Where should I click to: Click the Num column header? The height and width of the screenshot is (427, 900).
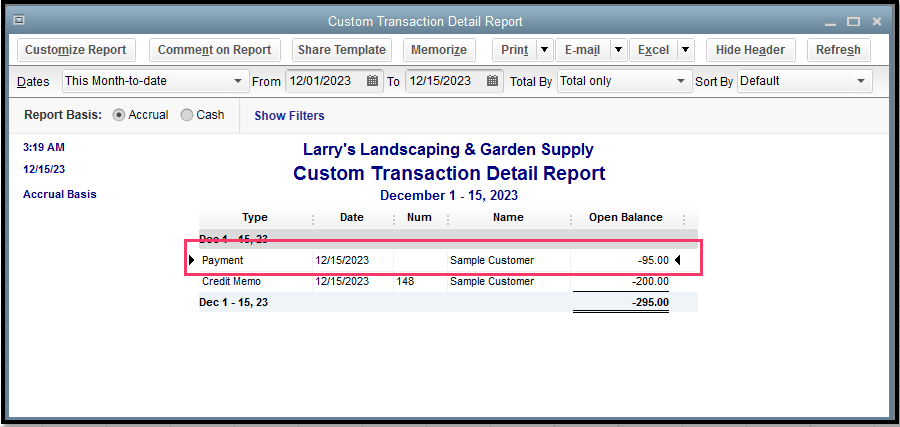tap(419, 218)
